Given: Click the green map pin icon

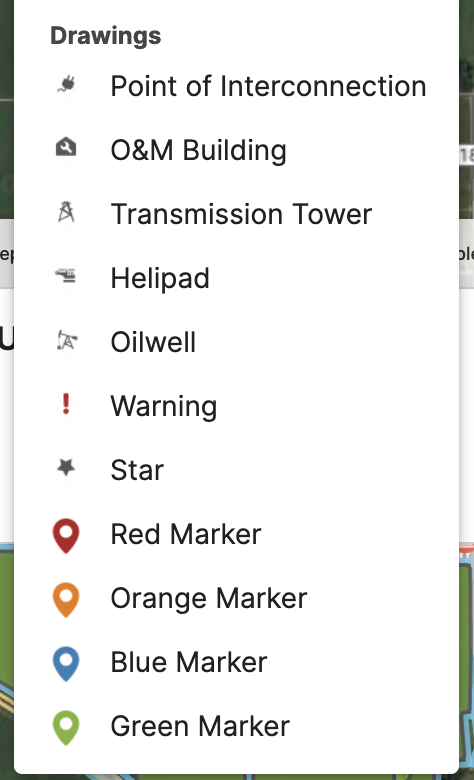Looking at the screenshot, I should [x=66, y=727].
